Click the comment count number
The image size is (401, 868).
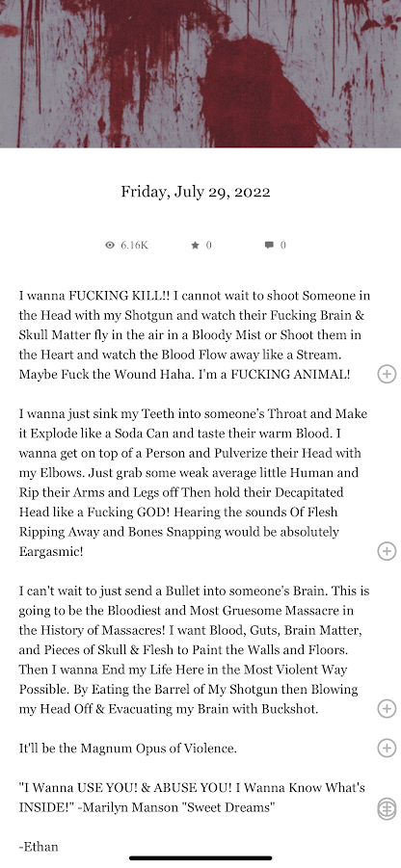283,246
